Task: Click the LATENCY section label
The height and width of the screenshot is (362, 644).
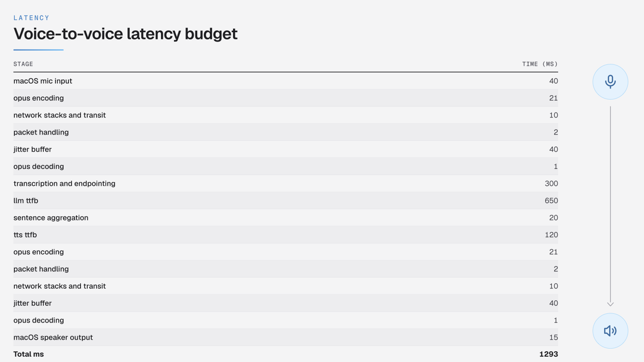Action: (31, 18)
